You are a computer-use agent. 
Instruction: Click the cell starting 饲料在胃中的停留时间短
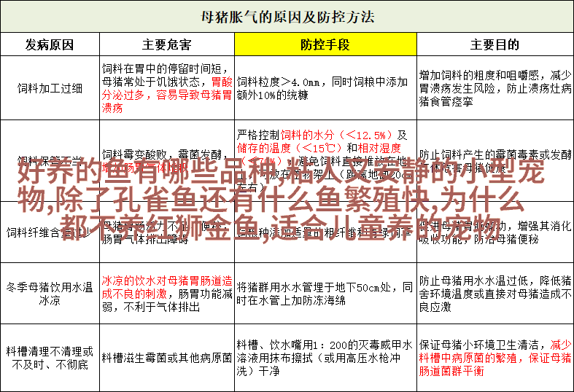[x=167, y=88]
